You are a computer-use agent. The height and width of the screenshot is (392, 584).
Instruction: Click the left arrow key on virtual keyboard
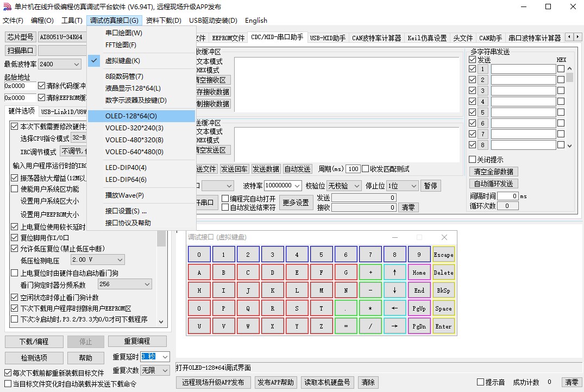point(394,308)
